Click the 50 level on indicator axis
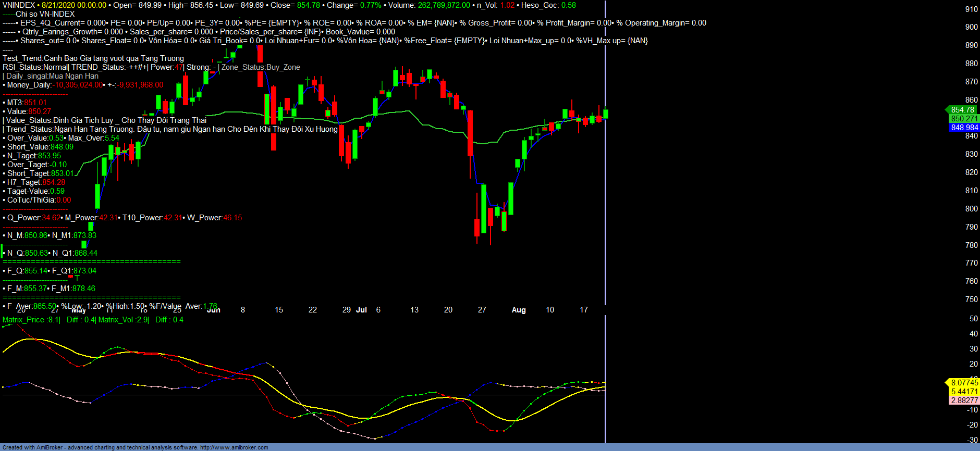Screen dimensions: 980x451 pos(973,319)
